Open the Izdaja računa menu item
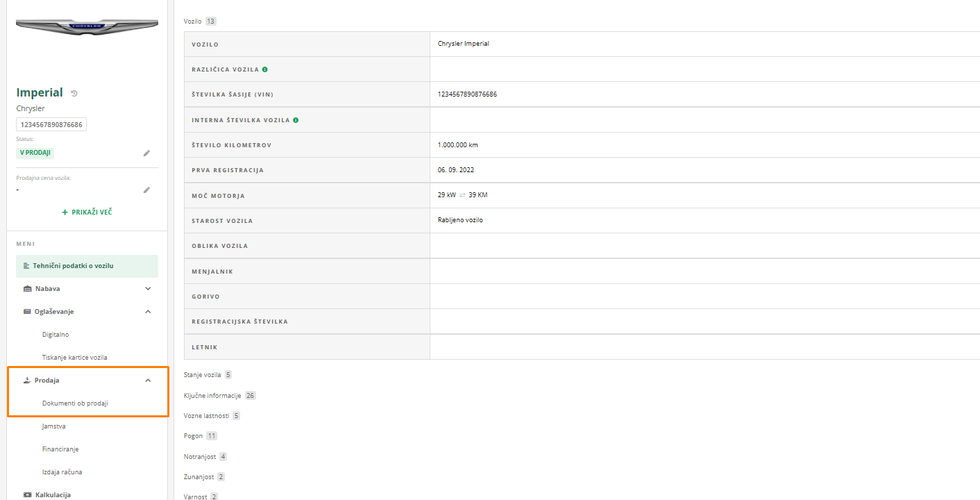The width and height of the screenshot is (980, 500). coord(62,472)
